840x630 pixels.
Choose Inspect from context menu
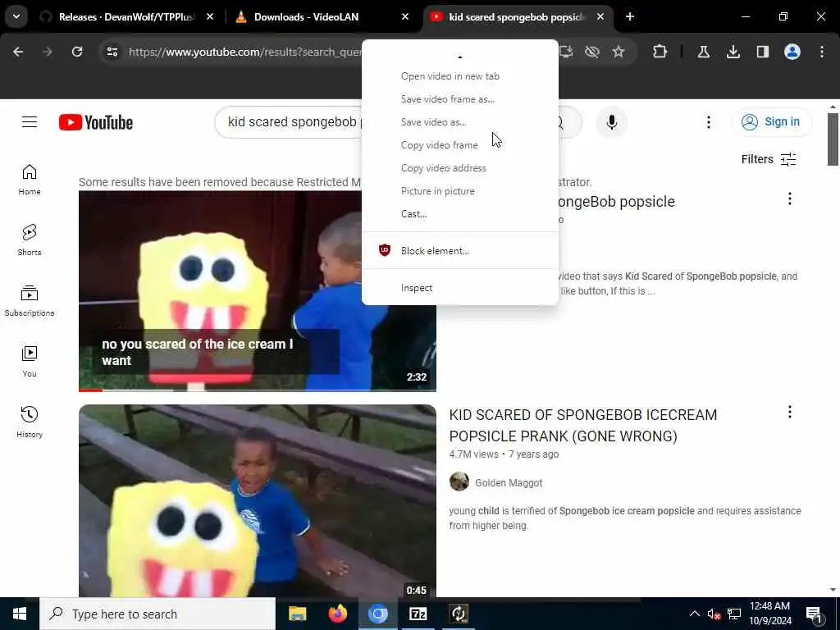459,288
